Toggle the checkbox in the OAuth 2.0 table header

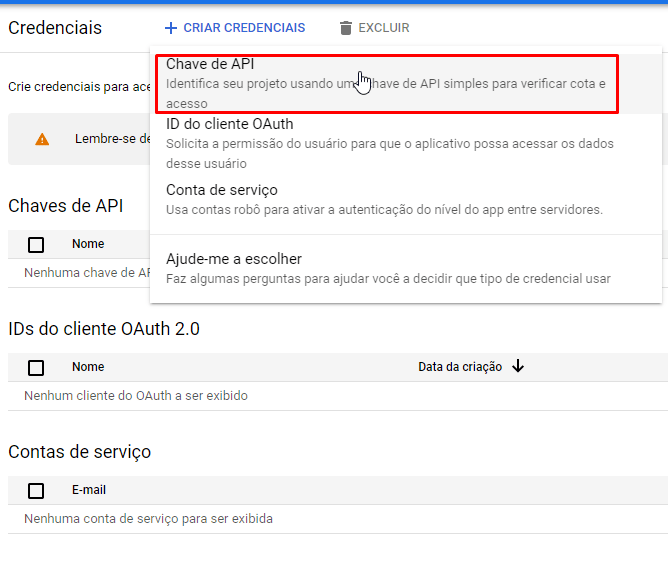pyautogui.click(x=36, y=367)
